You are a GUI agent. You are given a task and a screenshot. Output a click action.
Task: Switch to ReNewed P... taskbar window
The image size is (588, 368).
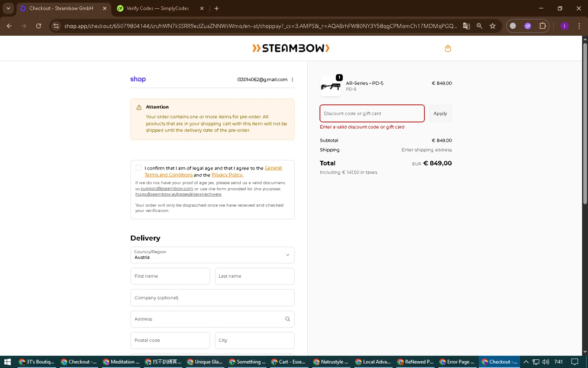click(x=416, y=362)
